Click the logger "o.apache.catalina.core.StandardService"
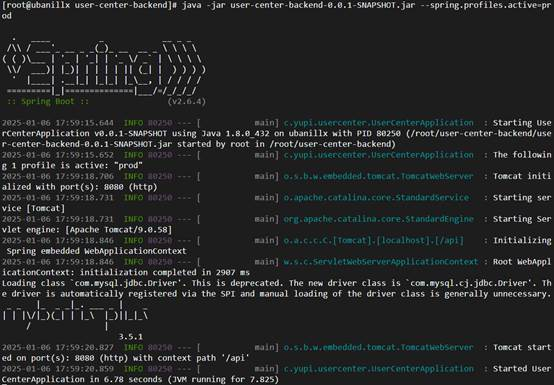Image resolution: width=554 pixels, height=385 pixels. (x=376, y=197)
